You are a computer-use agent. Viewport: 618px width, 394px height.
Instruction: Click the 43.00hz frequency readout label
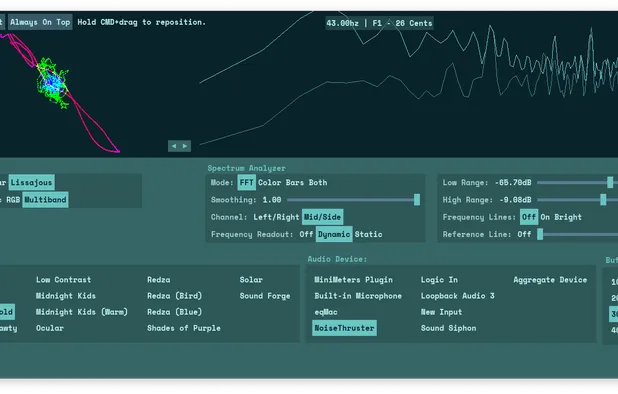(380, 23)
